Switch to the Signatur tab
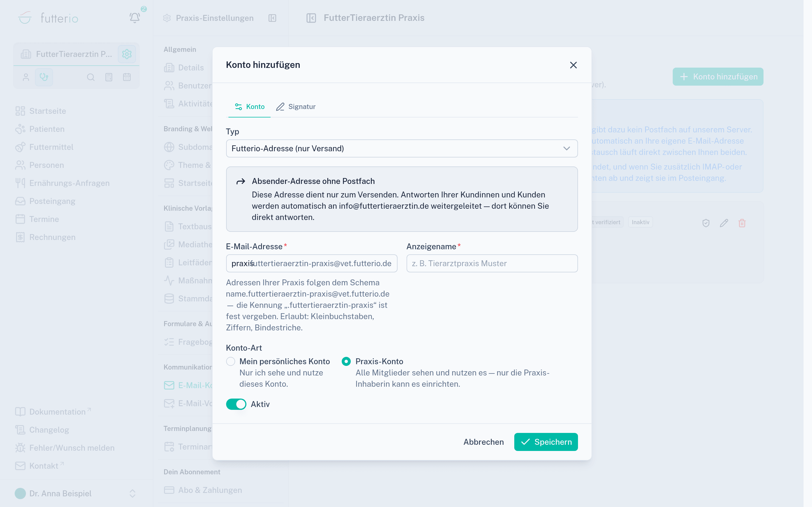 point(295,107)
